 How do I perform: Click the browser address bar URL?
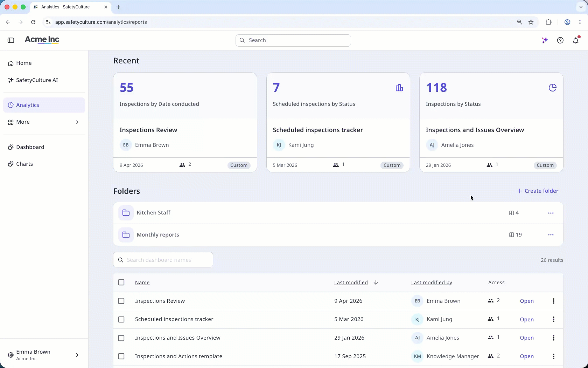[101, 22]
